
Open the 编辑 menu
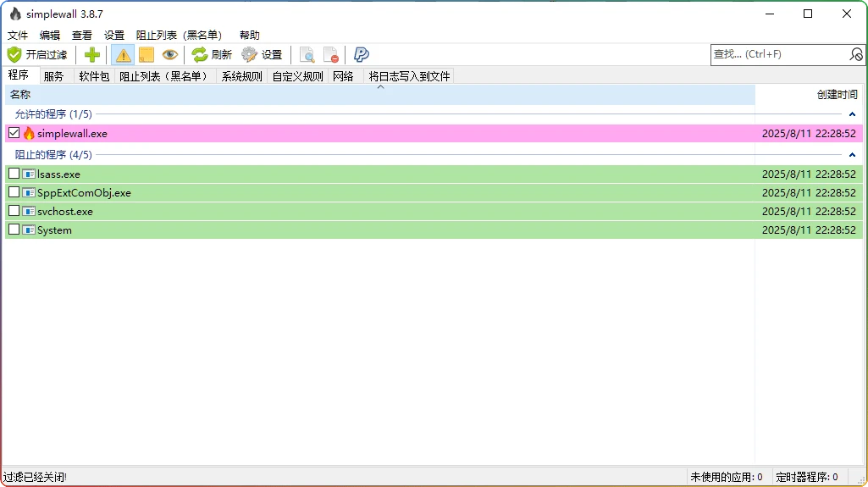[50, 36]
